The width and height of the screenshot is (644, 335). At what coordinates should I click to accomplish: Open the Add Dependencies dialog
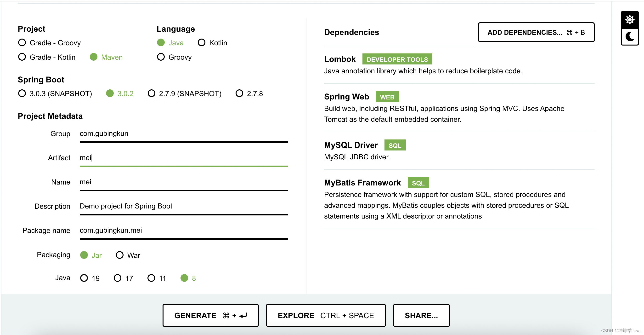pos(536,32)
